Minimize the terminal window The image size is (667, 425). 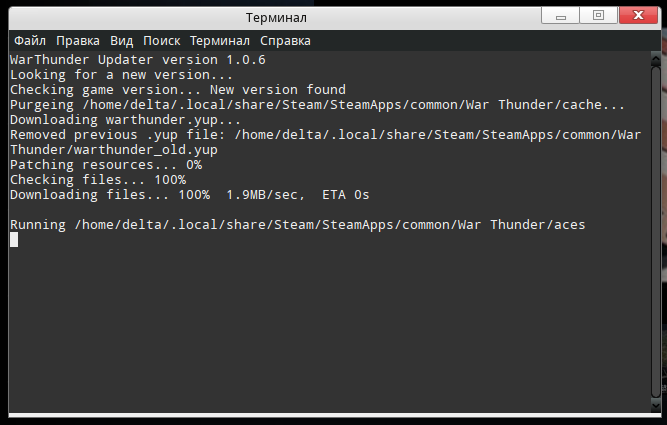tap(563, 15)
